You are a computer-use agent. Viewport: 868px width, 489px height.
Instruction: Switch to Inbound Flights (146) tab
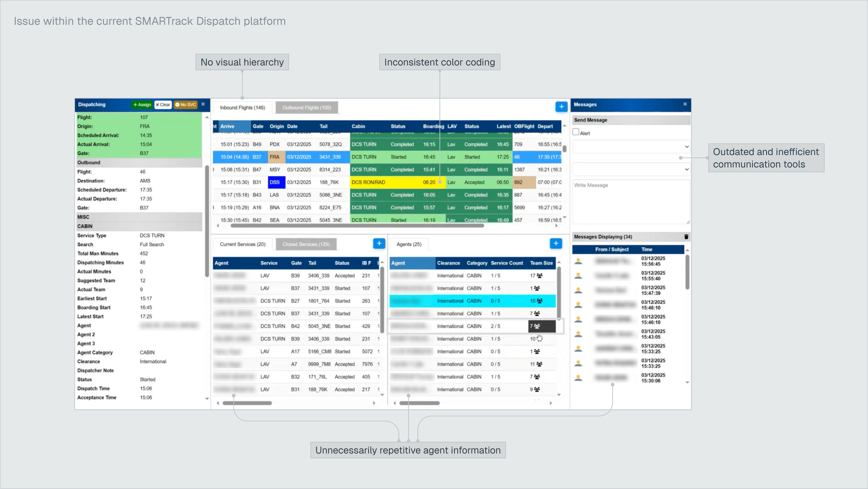[x=242, y=107]
